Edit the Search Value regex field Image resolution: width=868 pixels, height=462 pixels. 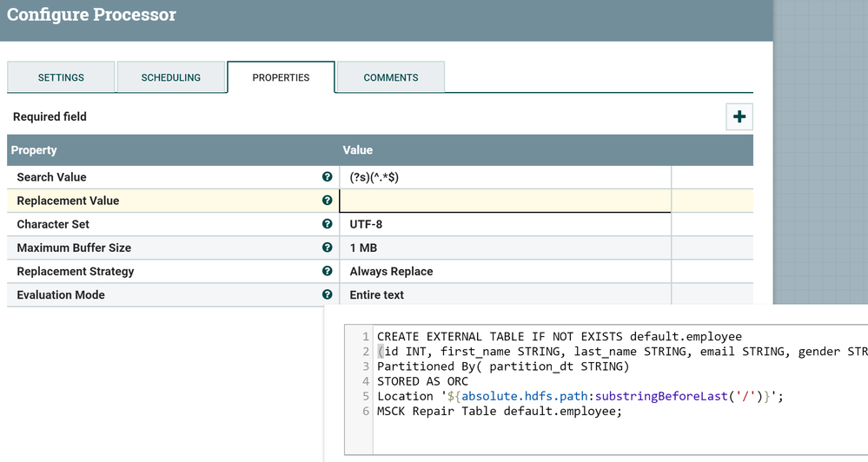pos(504,177)
